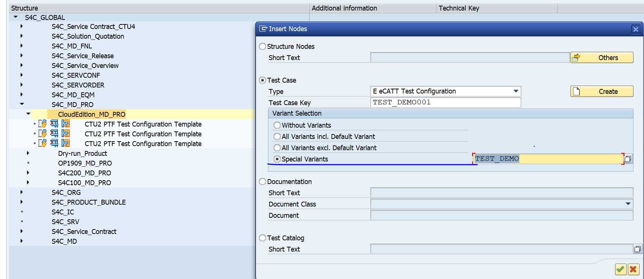Expand S4C200_MD_PRO node
This screenshot has width=644, height=279.
(28, 173)
